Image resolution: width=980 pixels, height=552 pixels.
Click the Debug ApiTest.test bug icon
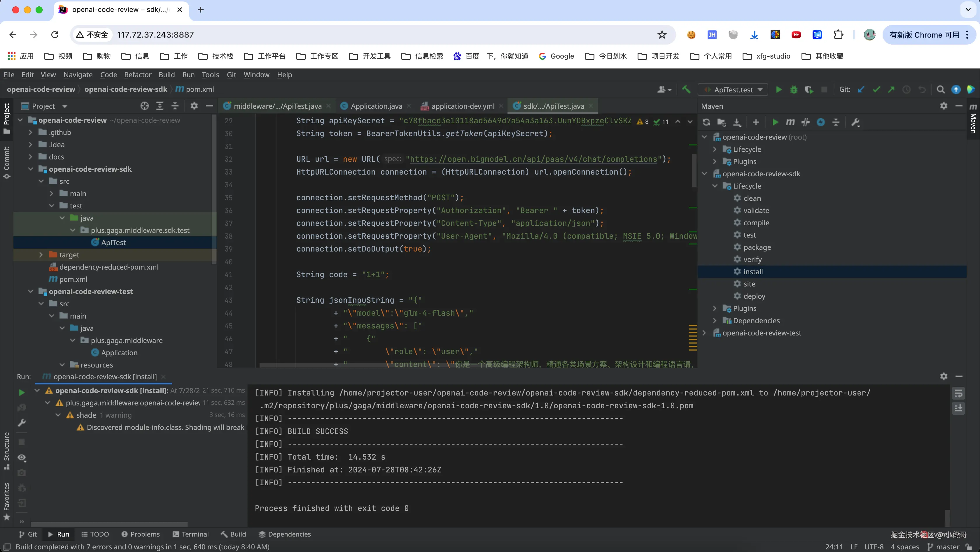pyautogui.click(x=794, y=90)
